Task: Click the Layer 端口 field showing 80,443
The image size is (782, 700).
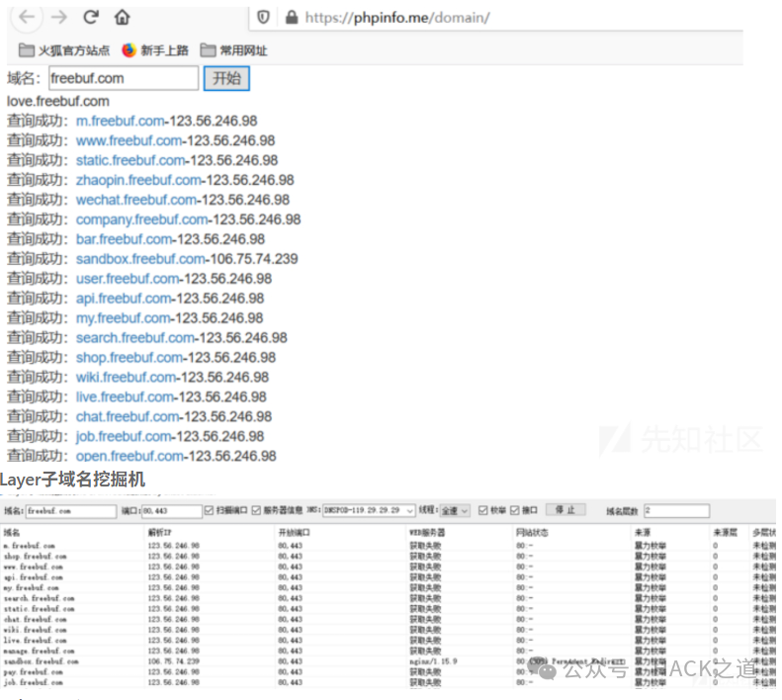Action: (x=172, y=511)
